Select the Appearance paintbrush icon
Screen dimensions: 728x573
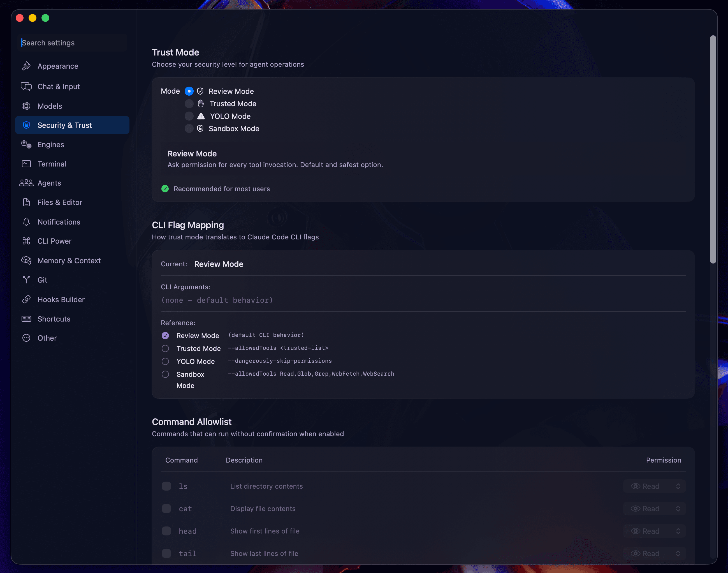(27, 66)
